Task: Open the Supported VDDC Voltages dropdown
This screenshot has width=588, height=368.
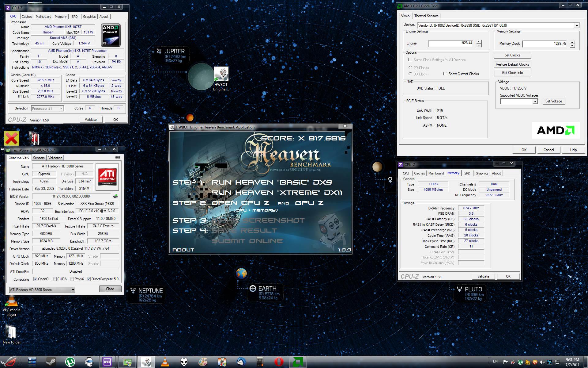Action: tap(535, 102)
